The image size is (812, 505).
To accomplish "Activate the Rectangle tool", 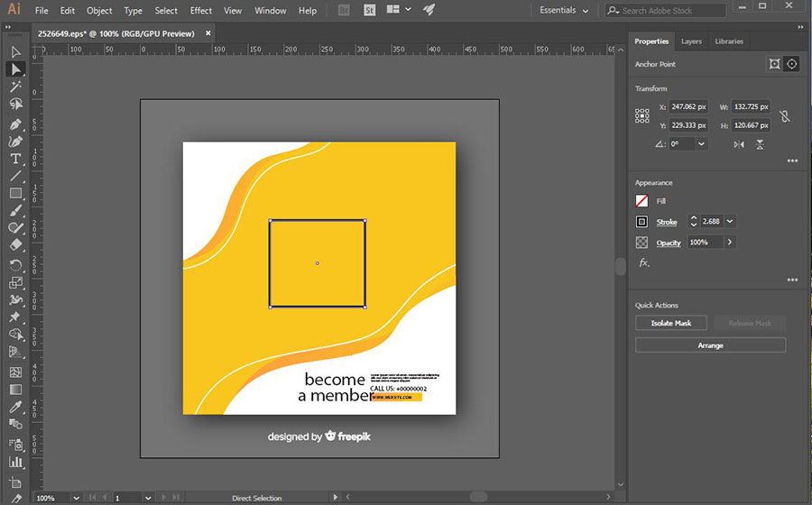I will click(15, 193).
